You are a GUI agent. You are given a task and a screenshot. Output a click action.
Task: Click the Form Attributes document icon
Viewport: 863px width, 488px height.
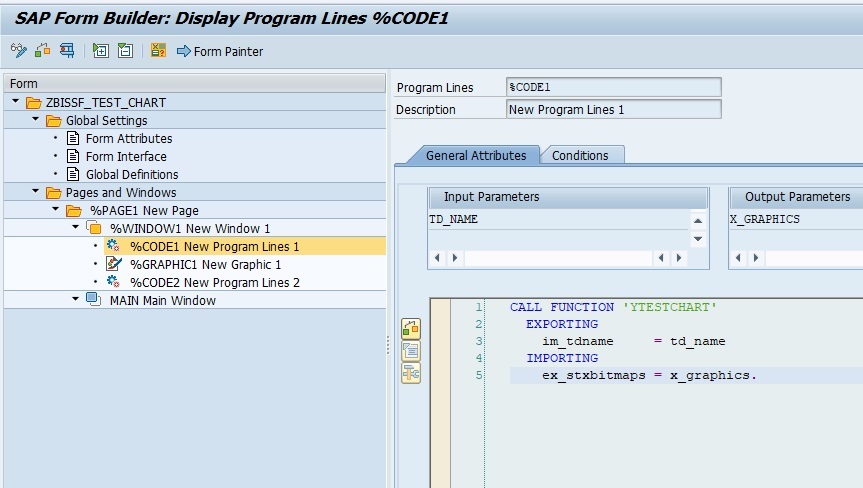[73, 138]
